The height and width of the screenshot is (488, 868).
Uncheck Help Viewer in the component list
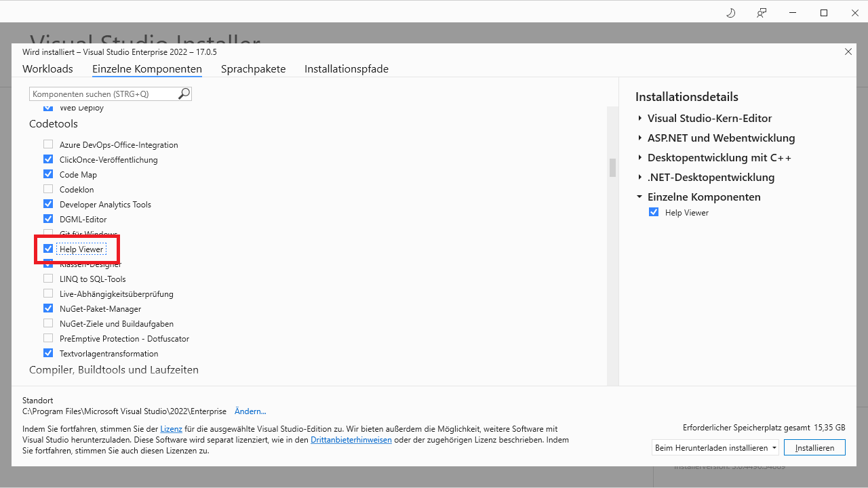(x=47, y=248)
